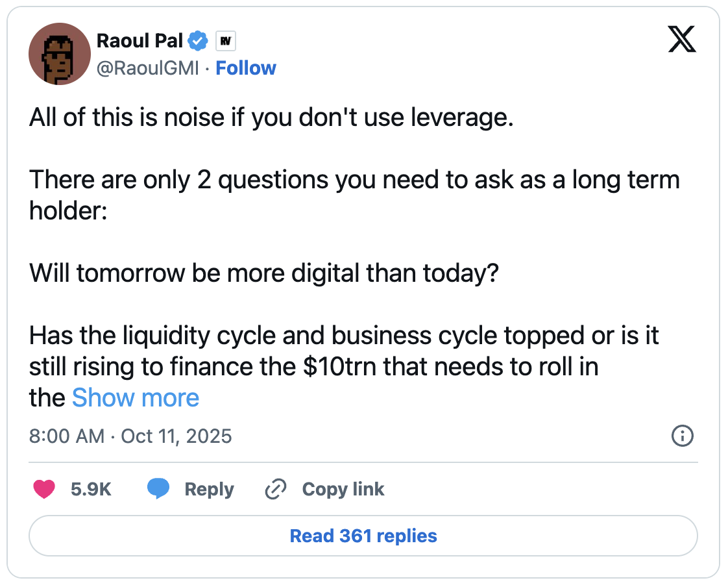The height and width of the screenshot is (587, 728).
Task: Click the Raoul Pal display name
Action: point(140,42)
